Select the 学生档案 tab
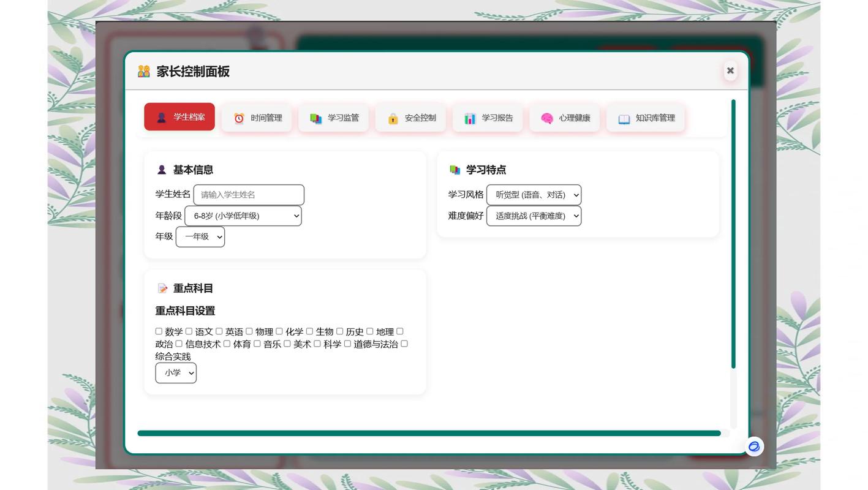The width and height of the screenshot is (868, 490). point(179,117)
